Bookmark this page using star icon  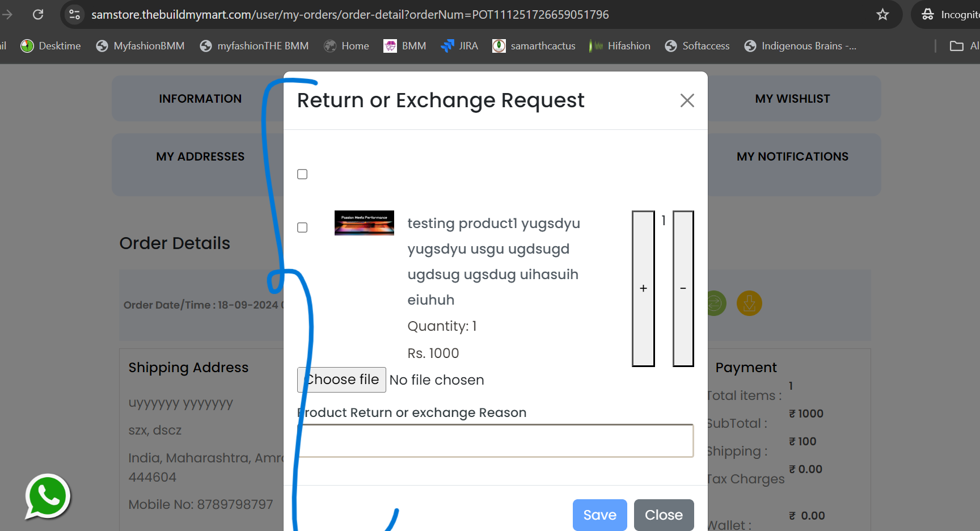(882, 14)
